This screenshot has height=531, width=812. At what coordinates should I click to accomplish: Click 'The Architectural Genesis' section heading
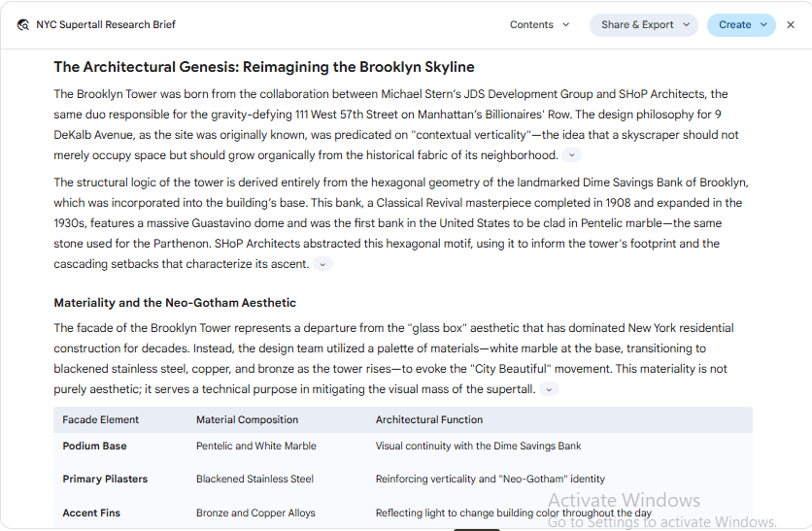pyautogui.click(x=264, y=67)
